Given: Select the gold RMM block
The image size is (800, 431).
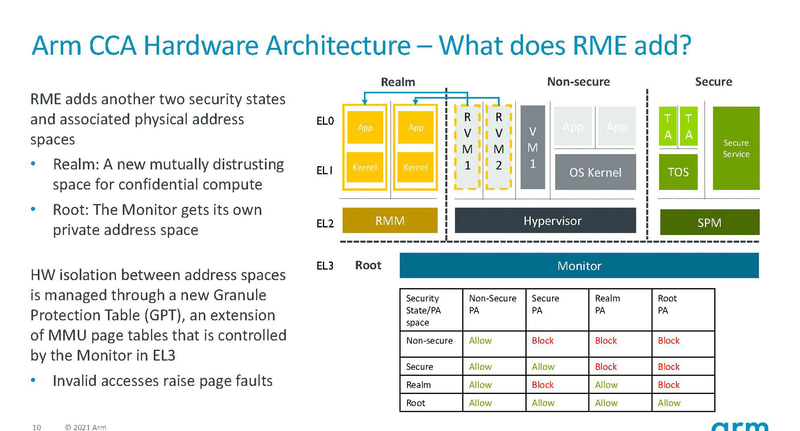Looking at the screenshot, I should [x=390, y=220].
